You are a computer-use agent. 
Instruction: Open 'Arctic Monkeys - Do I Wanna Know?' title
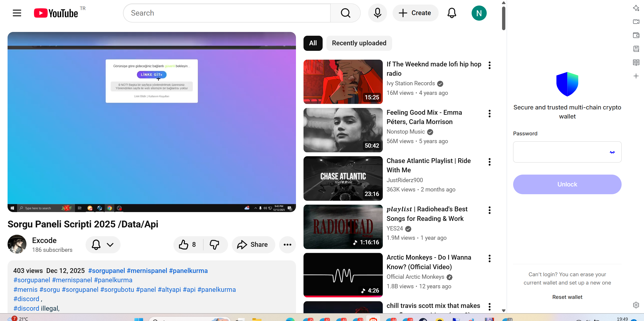[x=429, y=262]
